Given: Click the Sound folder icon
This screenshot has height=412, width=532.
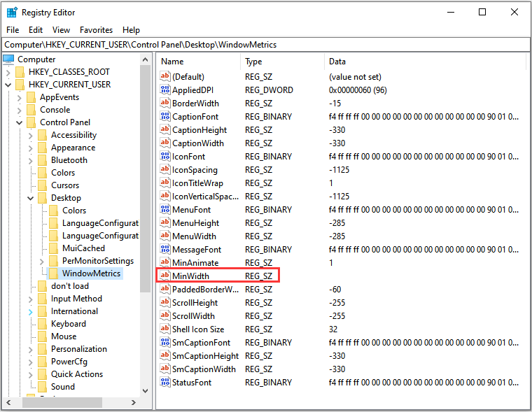Looking at the screenshot, I should click(x=43, y=387).
